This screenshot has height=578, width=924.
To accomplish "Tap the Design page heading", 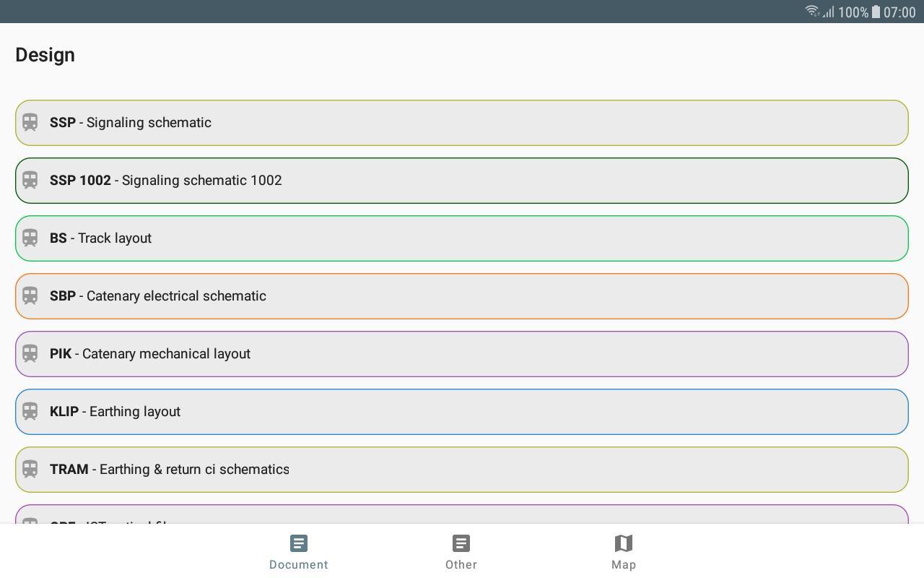I will point(45,55).
